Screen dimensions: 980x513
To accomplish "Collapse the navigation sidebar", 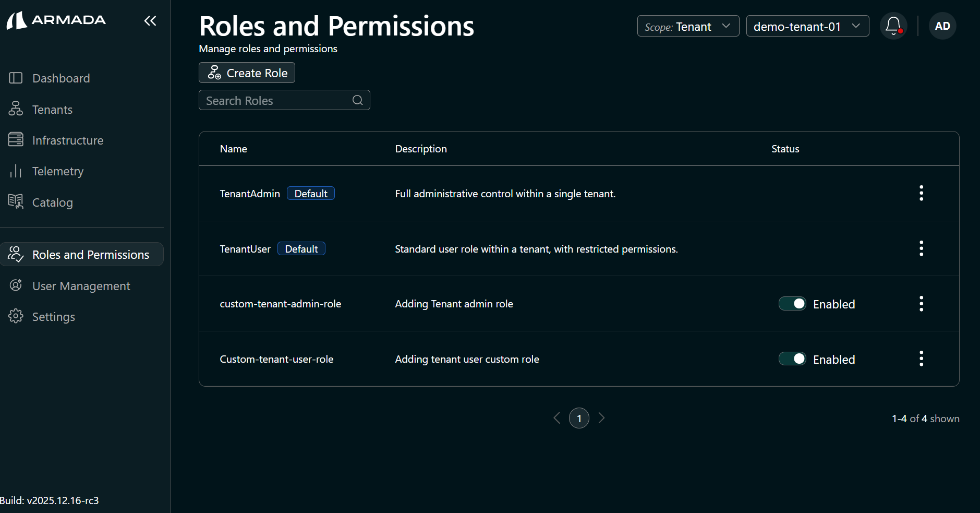I will (150, 21).
